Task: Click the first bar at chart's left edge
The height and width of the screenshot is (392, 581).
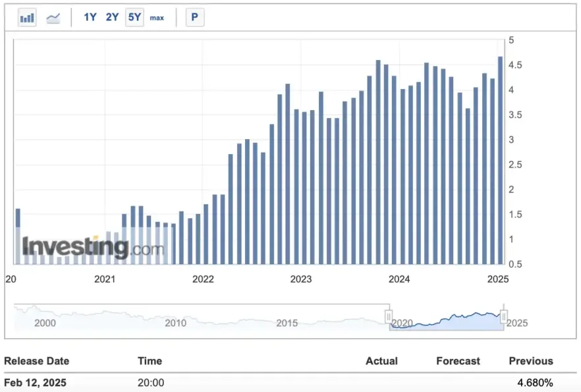Action: coord(18,236)
